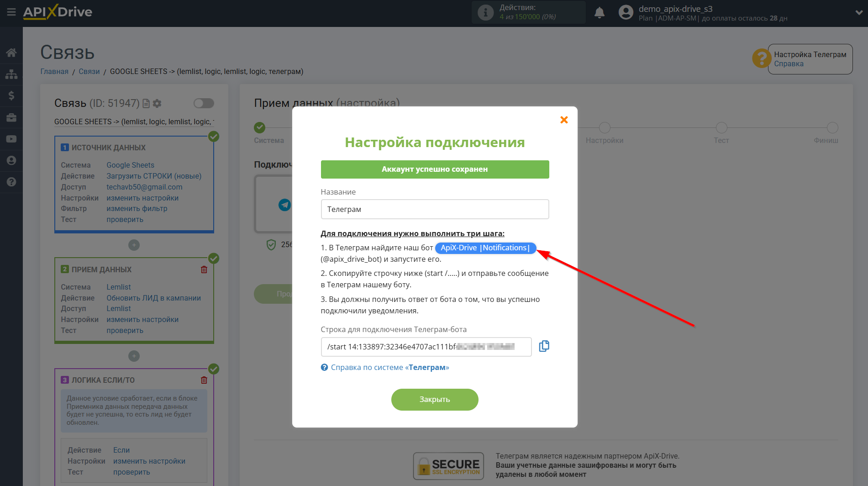Click Lemlist system link in ПРИЕМ ДАННЫХ

click(x=119, y=287)
